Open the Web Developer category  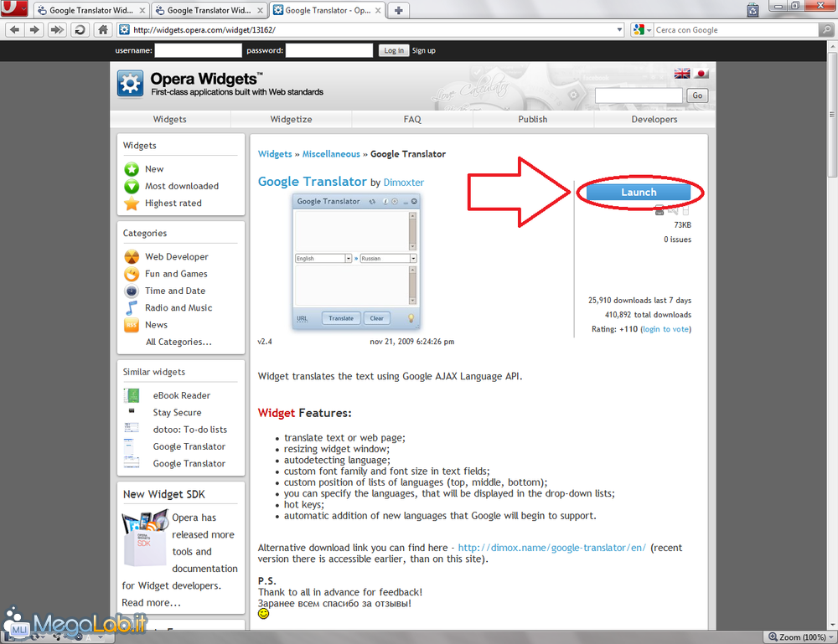click(176, 257)
